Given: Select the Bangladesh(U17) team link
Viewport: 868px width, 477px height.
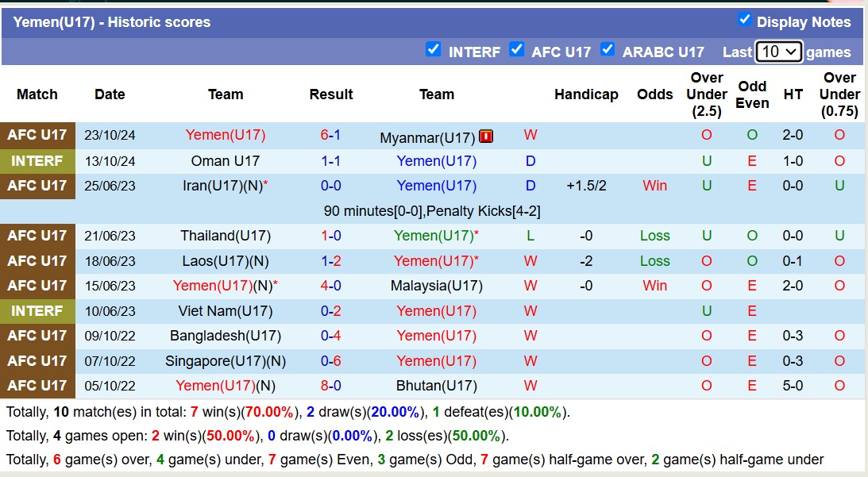Looking at the screenshot, I should pyautogui.click(x=226, y=336).
